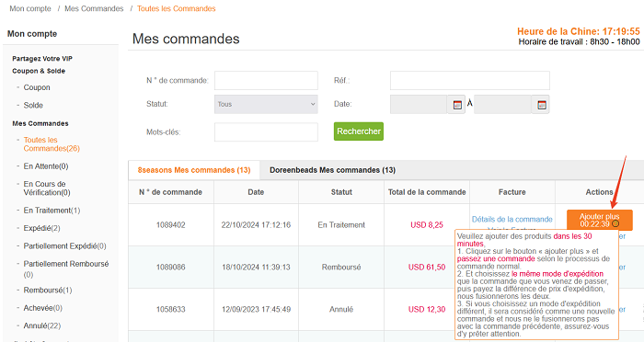Click the Facture column header
The width and height of the screenshot is (644, 342).
pos(512,192)
